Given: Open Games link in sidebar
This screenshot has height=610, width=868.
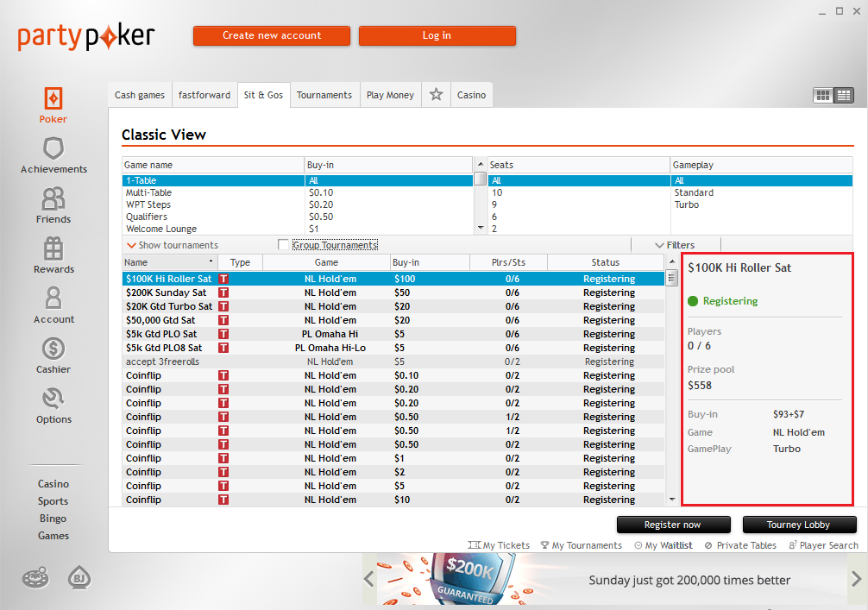Looking at the screenshot, I should coord(53,535).
